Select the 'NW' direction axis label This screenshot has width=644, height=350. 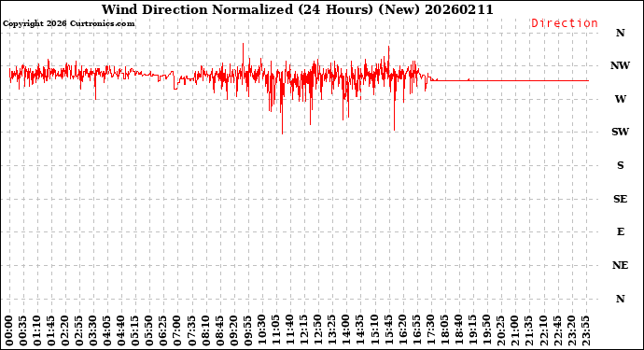click(x=620, y=65)
